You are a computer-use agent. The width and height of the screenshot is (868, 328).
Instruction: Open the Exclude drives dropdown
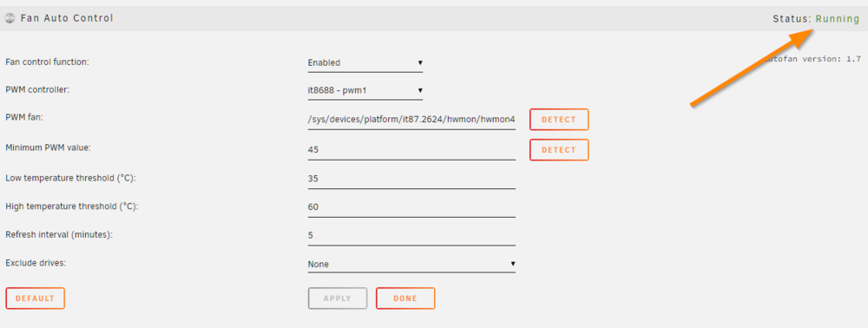[x=411, y=265]
